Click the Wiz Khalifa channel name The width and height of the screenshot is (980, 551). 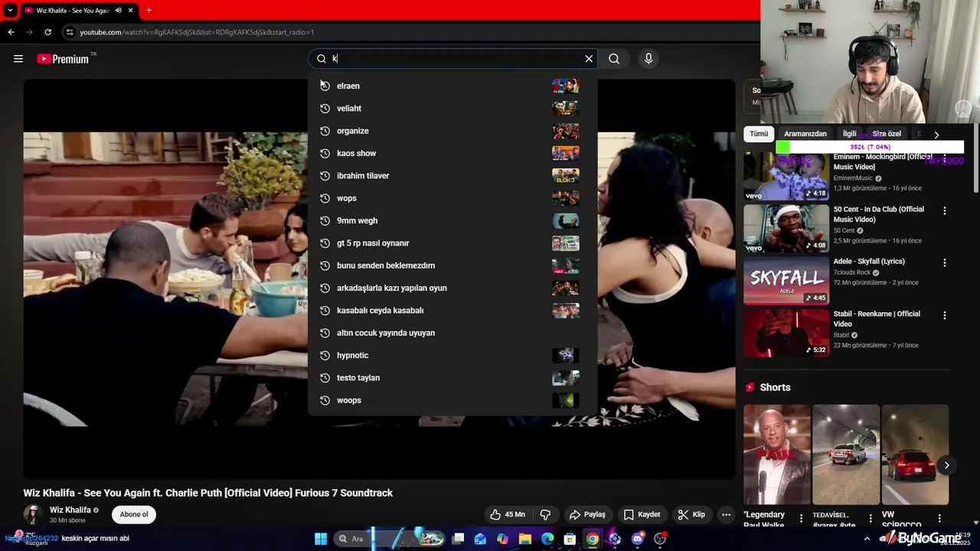tap(70, 510)
